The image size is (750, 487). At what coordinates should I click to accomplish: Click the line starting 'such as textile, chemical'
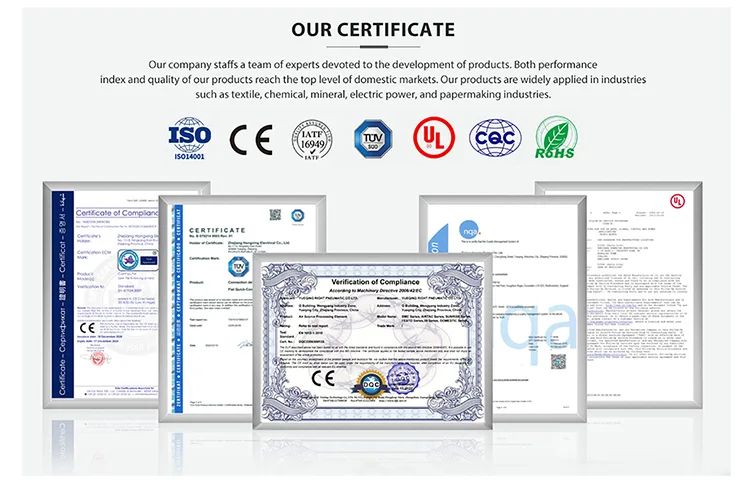373,94
